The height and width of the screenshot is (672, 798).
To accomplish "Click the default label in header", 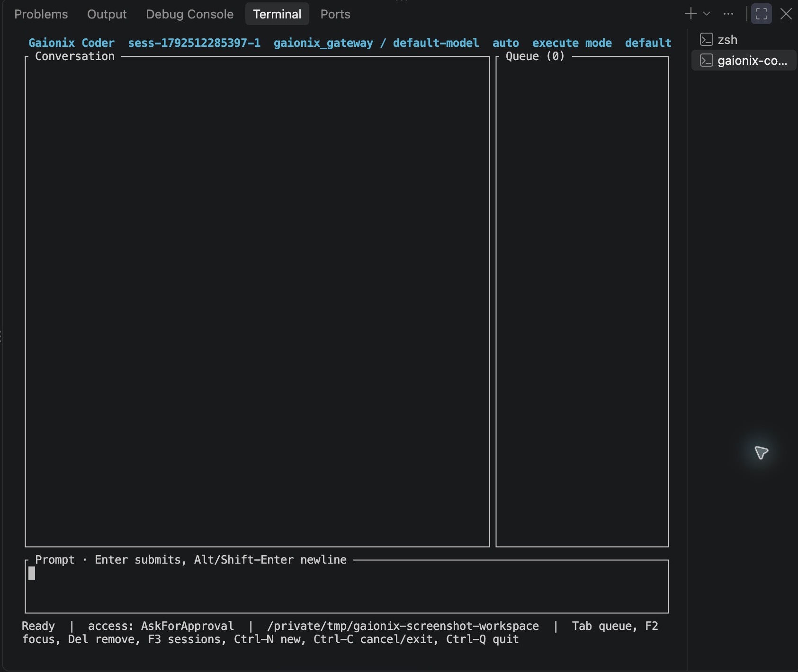I will point(648,43).
